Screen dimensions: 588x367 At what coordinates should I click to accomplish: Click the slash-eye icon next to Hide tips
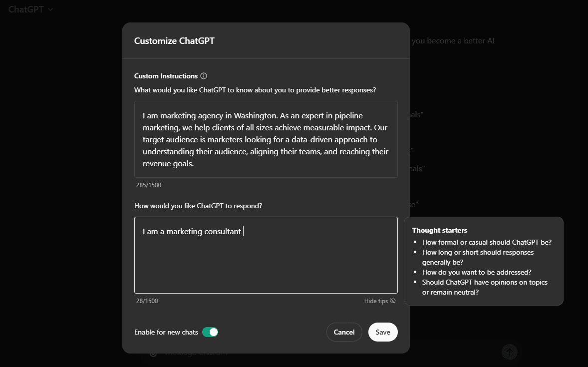pos(392,301)
